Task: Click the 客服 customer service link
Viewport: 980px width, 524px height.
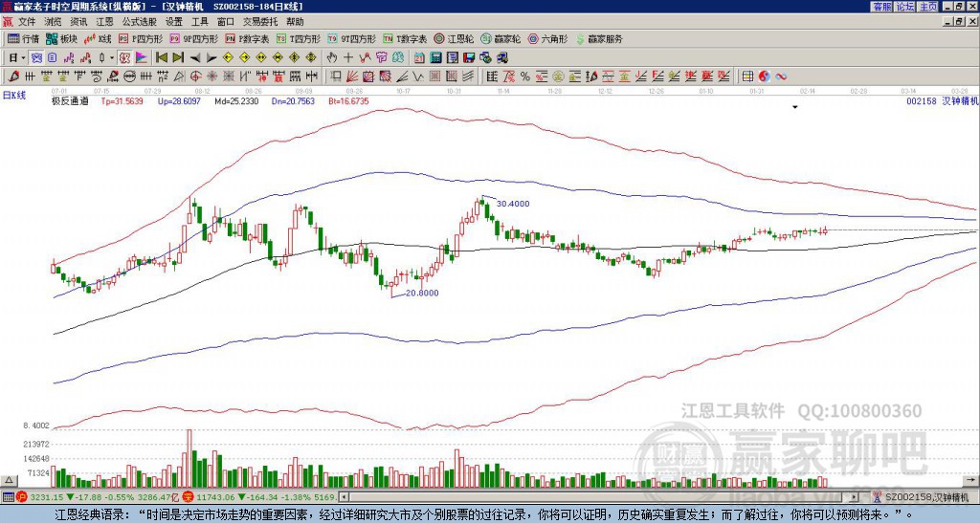Action: [881, 7]
